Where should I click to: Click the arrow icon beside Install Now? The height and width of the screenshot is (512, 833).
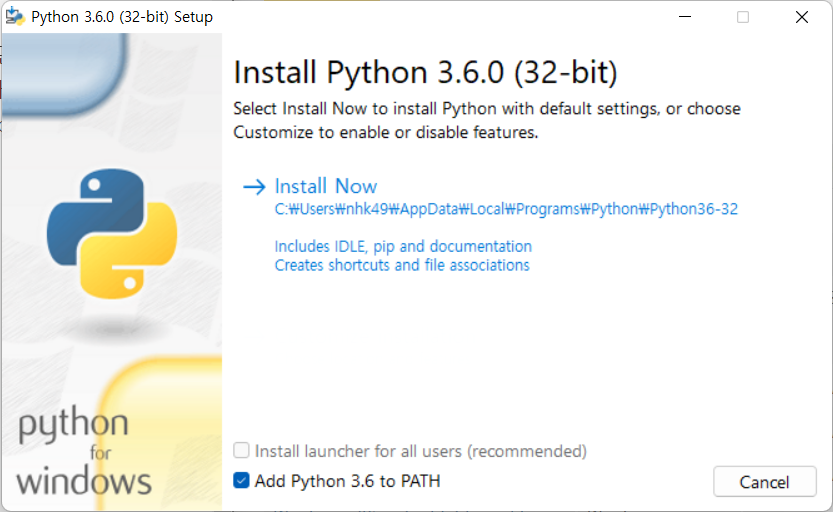pyautogui.click(x=254, y=187)
